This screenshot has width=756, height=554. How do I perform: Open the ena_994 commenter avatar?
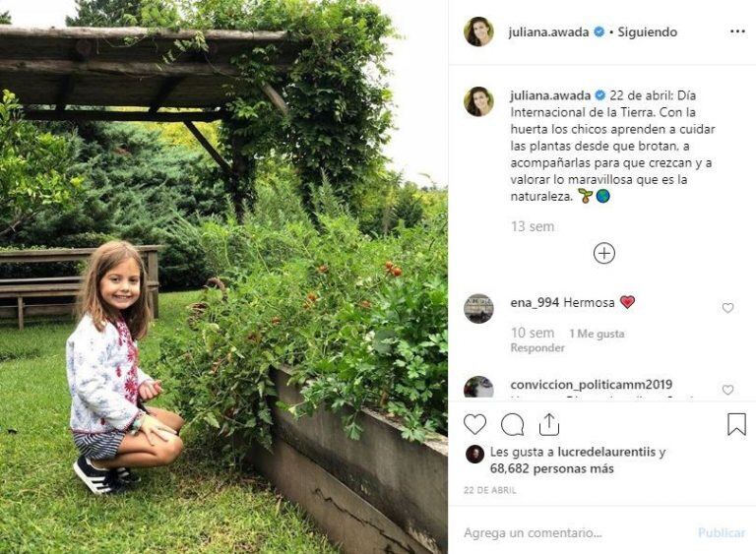tap(478, 308)
